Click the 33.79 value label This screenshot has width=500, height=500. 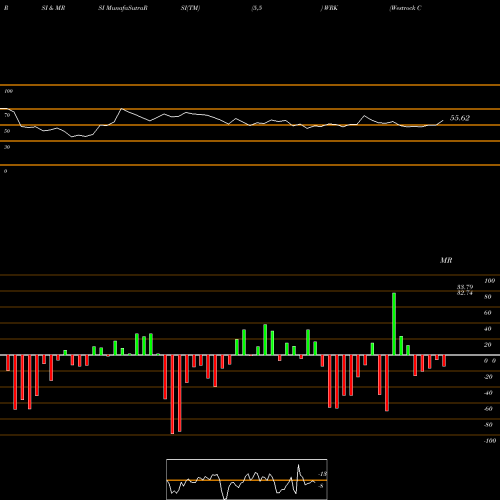coord(465,287)
